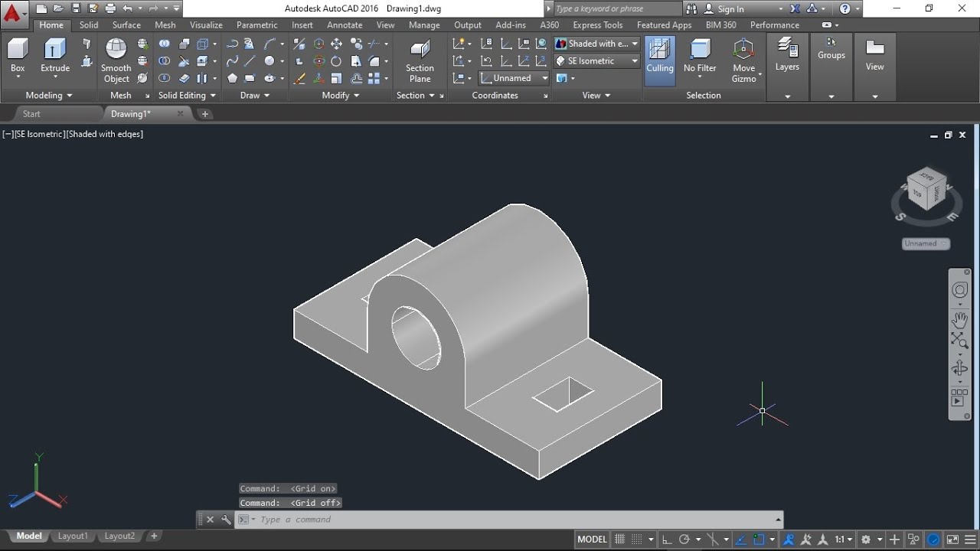Image resolution: width=980 pixels, height=551 pixels.
Task: Open the Visualize ribbon tab
Action: [x=206, y=25]
